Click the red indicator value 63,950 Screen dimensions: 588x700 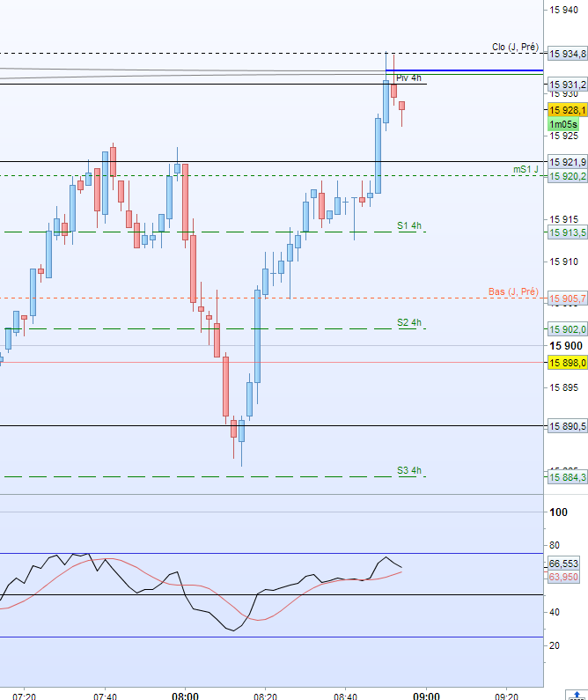(563, 578)
